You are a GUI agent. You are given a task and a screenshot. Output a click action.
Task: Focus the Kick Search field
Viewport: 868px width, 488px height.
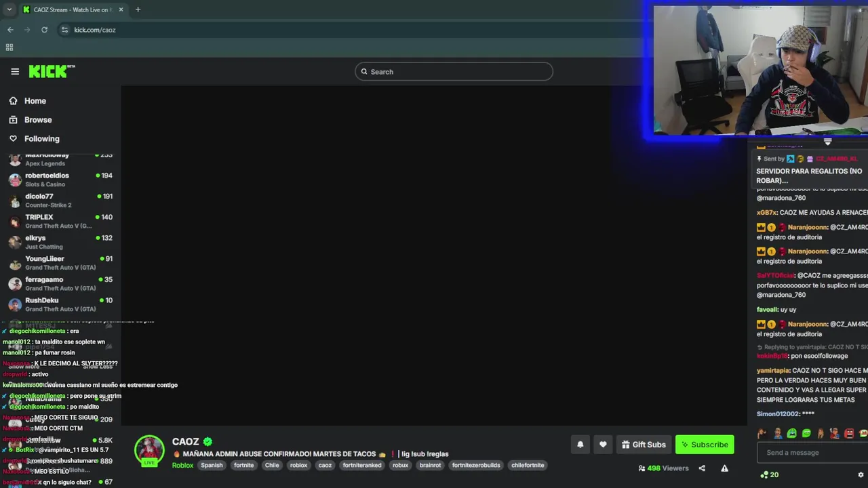click(454, 72)
